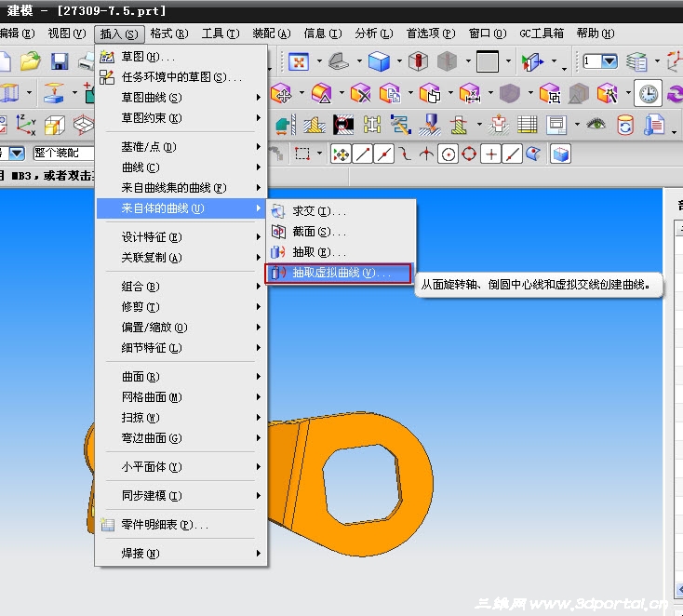Click the cube with magic wand icon
Viewport: 683px width, 616px height.
click(608, 93)
